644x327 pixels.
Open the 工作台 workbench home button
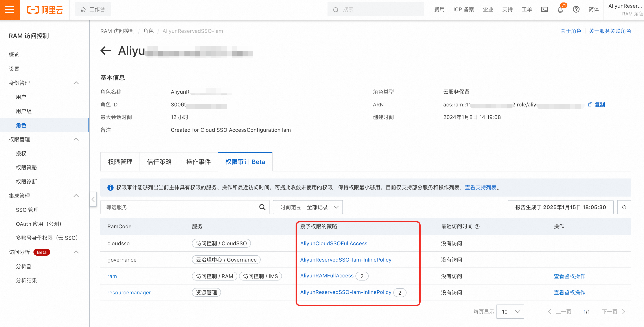click(93, 9)
